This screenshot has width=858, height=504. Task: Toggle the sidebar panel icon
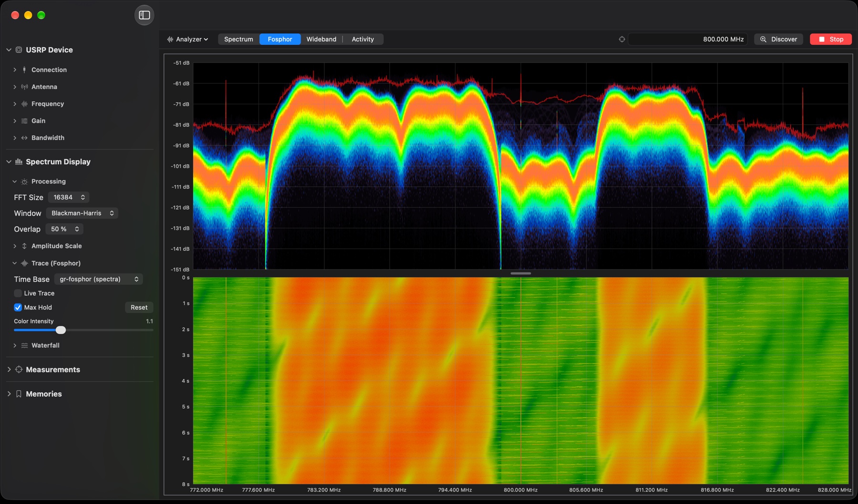pos(144,15)
